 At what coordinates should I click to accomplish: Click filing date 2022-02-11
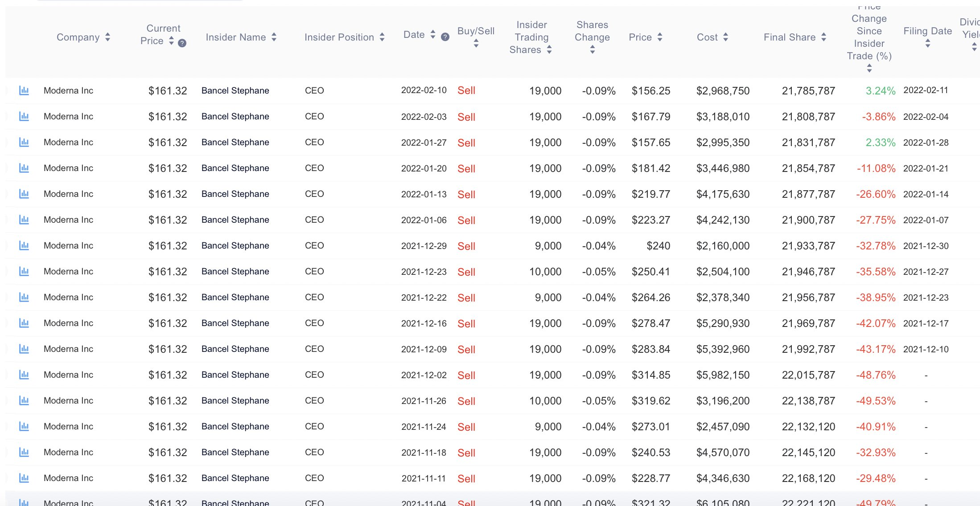(x=926, y=90)
